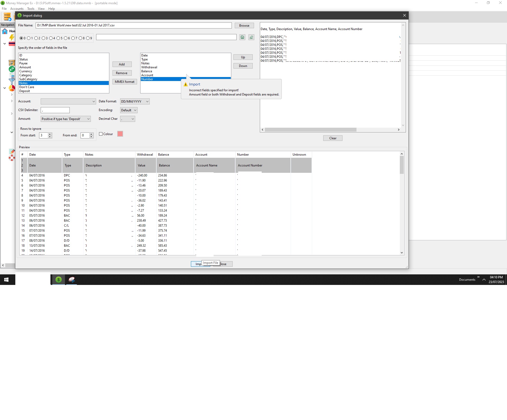Click the Money Manager Ex taskbar icon

(58, 279)
